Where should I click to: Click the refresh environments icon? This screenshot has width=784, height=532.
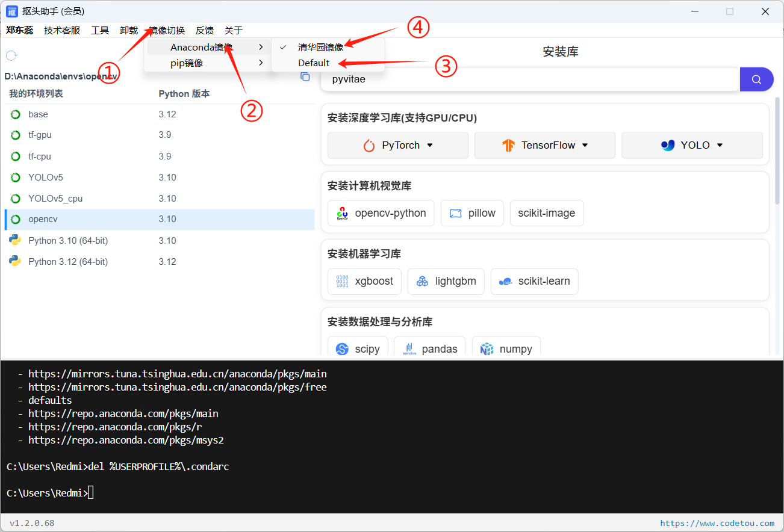(x=11, y=56)
